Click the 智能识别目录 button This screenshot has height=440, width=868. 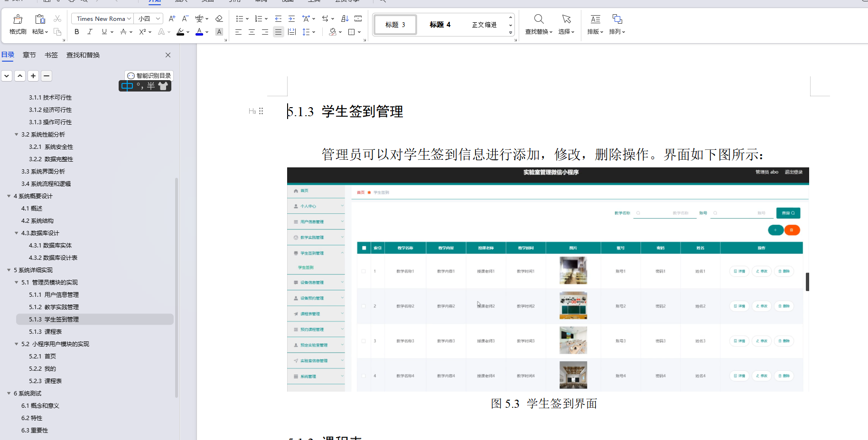click(149, 75)
